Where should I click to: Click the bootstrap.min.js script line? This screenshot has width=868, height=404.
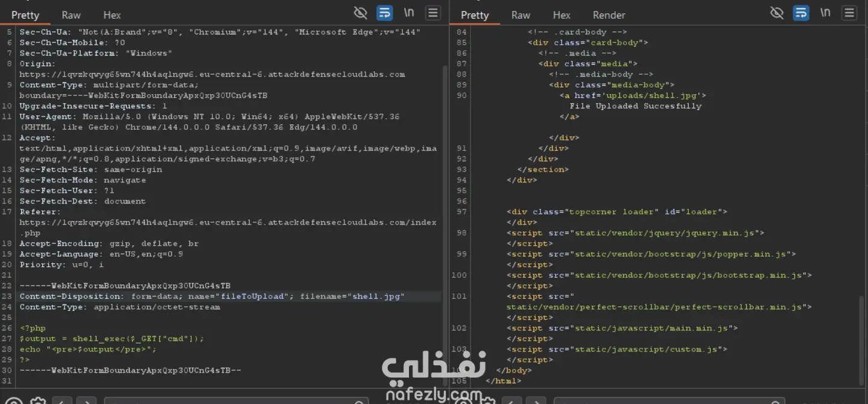click(659, 275)
